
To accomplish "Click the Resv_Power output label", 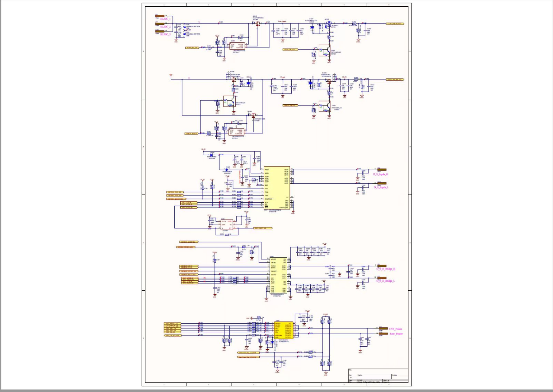I will pyautogui.click(x=396, y=334).
